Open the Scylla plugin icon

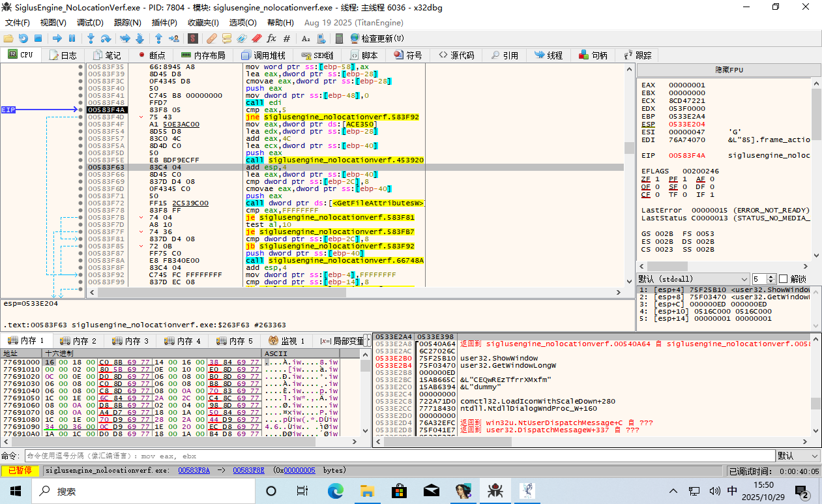tap(194, 38)
